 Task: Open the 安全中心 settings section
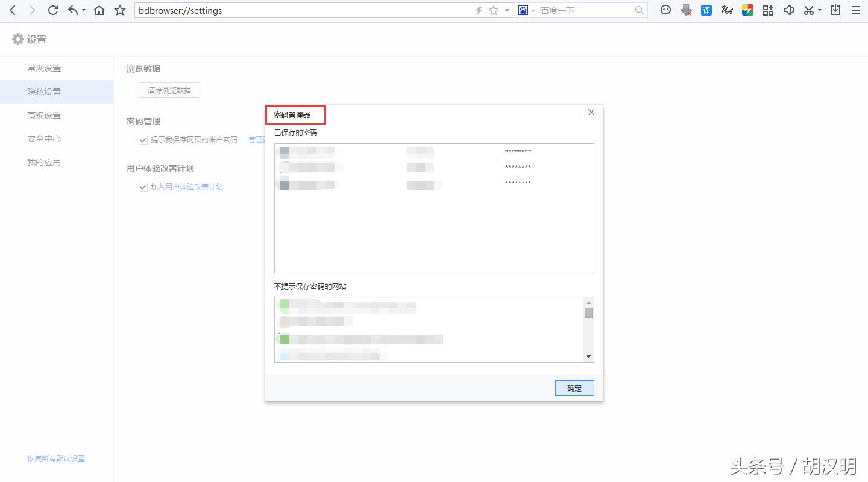pyautogui.click(x=44, y=139)
